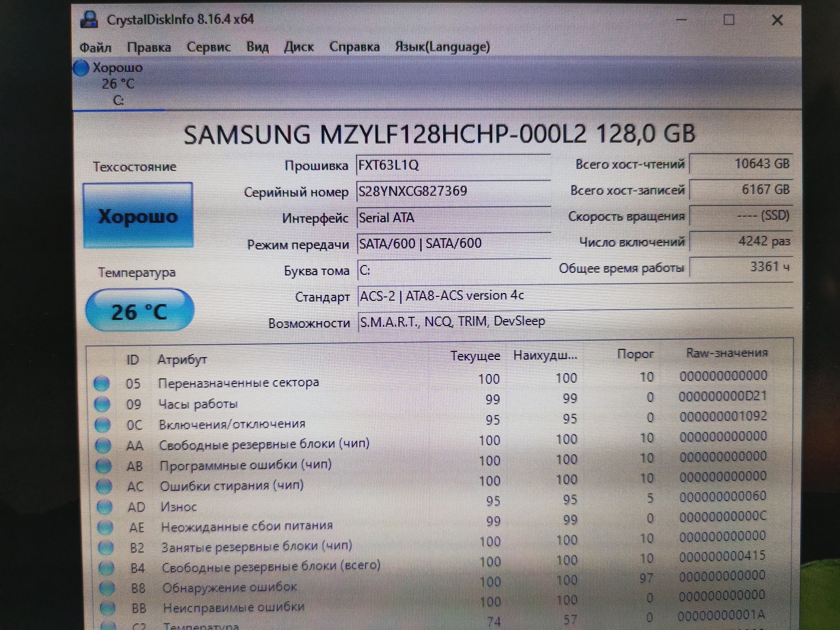Maximize the CrystalDiskInfo window
Screen dimensions: 840x630
[729, 20]
